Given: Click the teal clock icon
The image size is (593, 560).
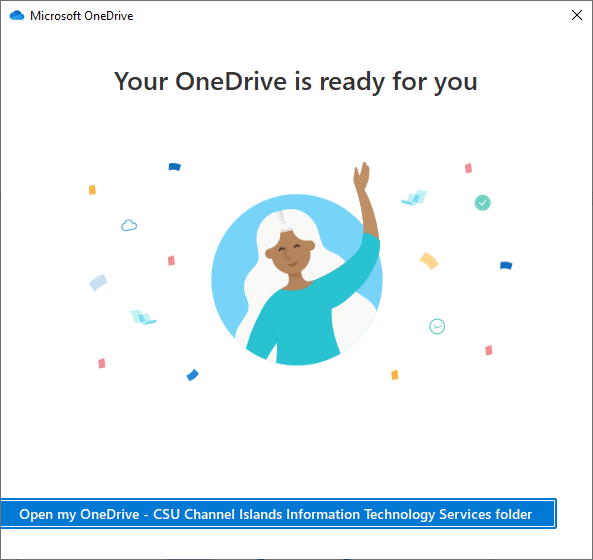Looking at the screenshot, I should pyautogui.click(x=437, y=326).
